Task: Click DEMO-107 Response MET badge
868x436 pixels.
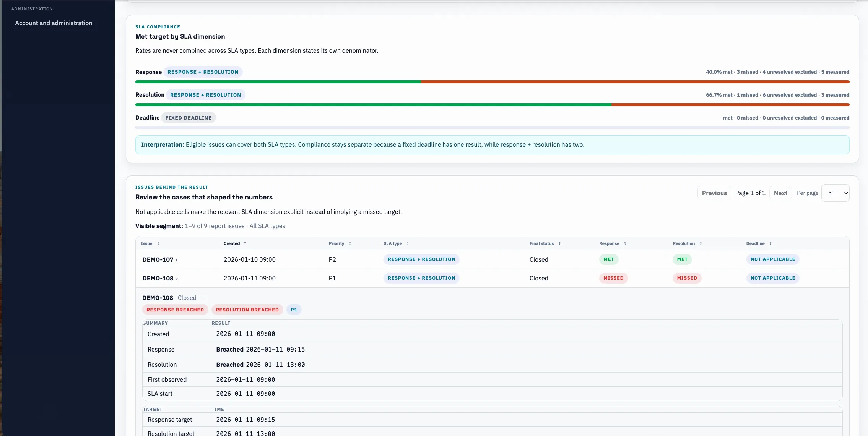Action: tap(609, 259)
